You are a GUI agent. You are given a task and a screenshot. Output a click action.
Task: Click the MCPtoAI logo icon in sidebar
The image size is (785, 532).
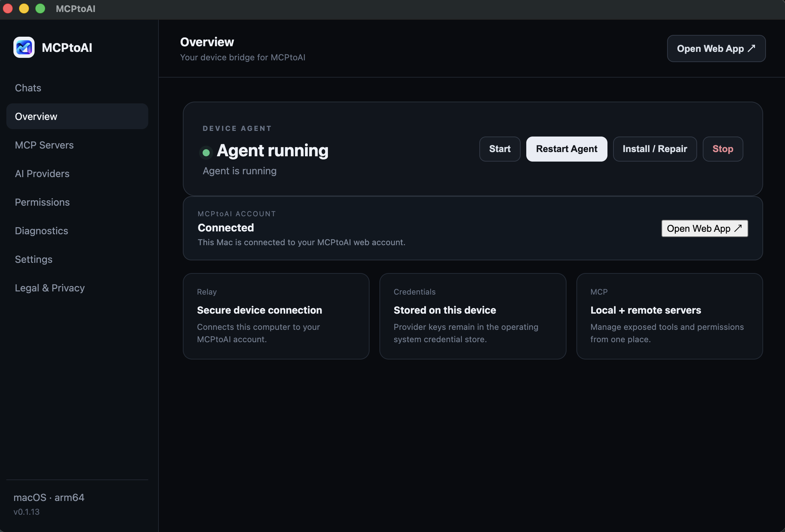tap(24, 47)
